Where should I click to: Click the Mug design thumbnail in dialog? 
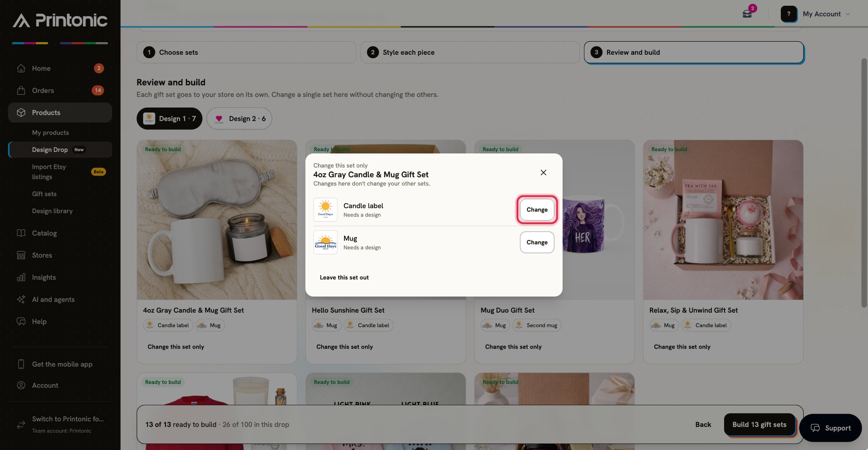pyautogui.click(x=325, y=242)
